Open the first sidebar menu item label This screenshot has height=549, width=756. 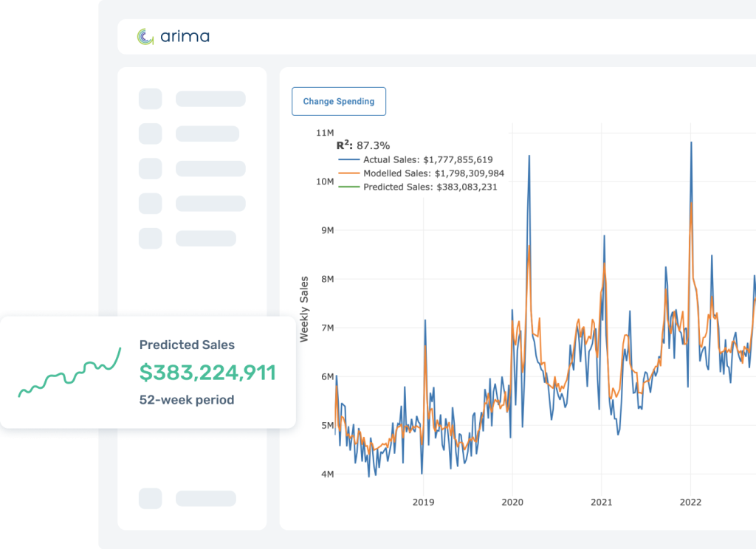click(210, 99)
